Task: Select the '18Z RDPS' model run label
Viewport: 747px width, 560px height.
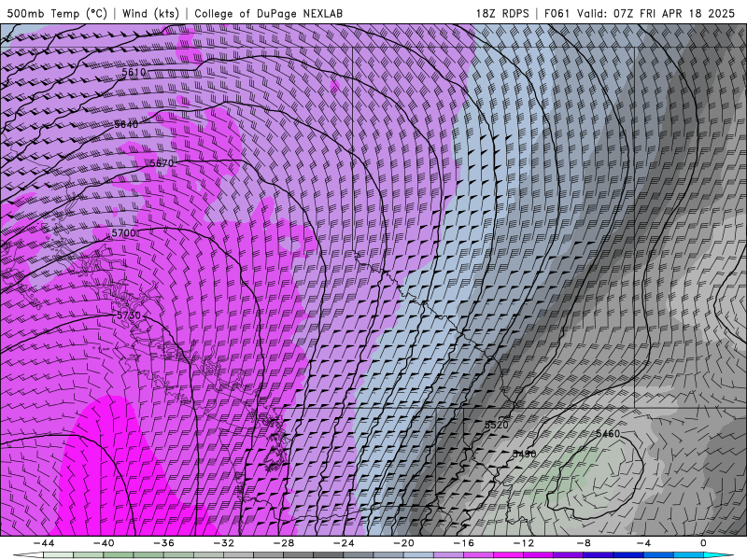Action: [x=502, y=13]
